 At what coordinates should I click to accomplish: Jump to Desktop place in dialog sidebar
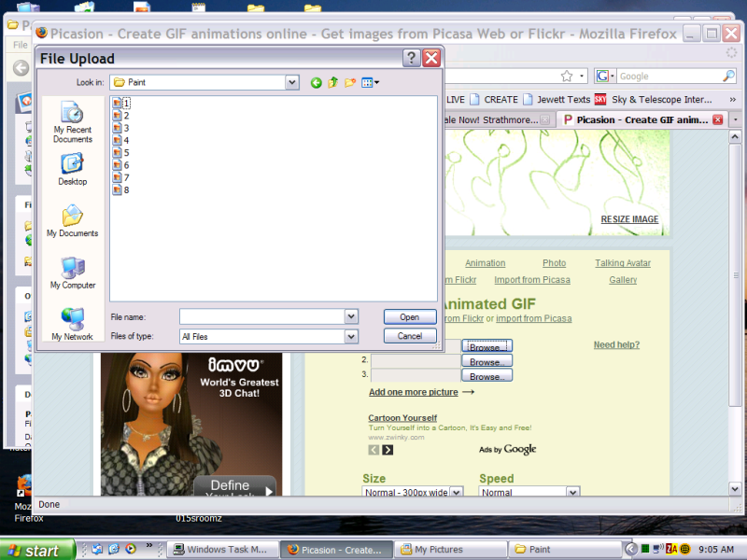point(73,169)
